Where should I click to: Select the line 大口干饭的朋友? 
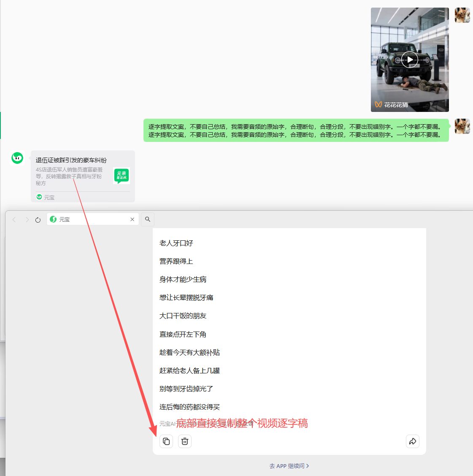coord(183,316)
